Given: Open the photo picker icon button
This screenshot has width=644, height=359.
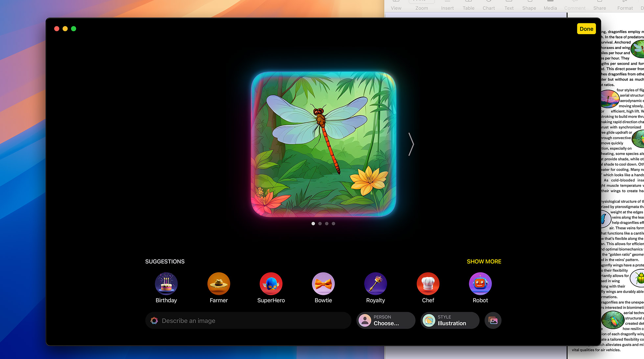Looking at the screenshot, I should (x=493, y=321).
